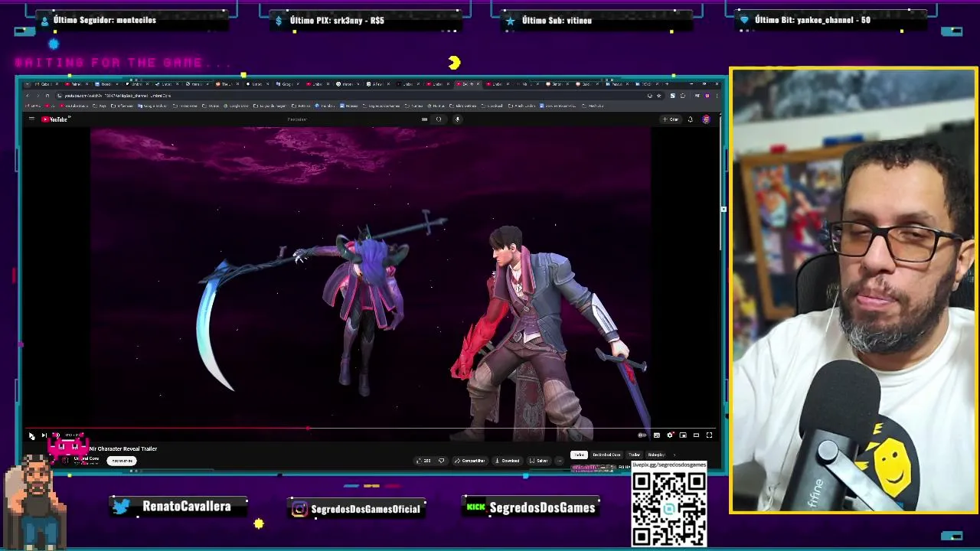Like the video with the thumbs-up button
The image size is (980, 551).
click(x=423, y=461)
